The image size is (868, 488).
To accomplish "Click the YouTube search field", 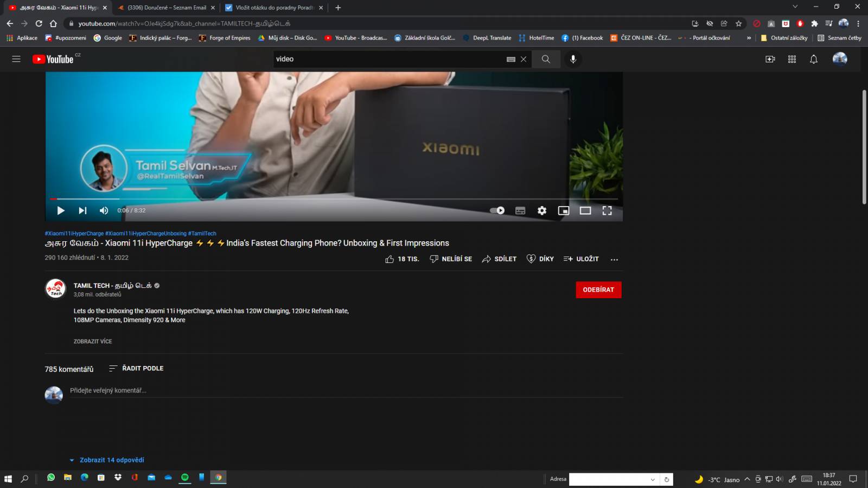I will tap(388, 59).
